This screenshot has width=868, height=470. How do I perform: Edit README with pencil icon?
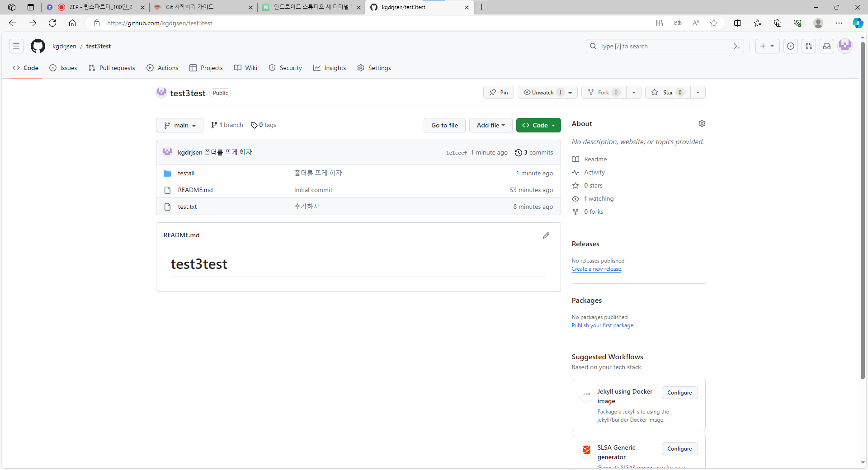(x=546, y=235)
